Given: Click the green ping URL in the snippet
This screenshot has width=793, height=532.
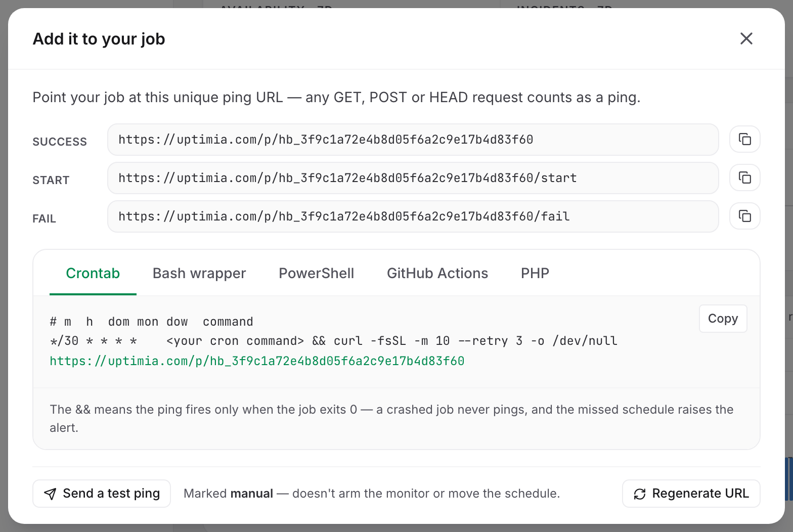Looking at the screenshot, I should click(257, 361).
